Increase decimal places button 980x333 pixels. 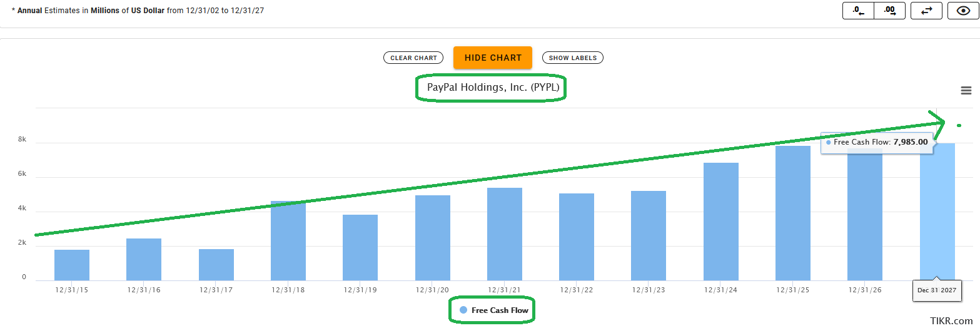(889, 11)
